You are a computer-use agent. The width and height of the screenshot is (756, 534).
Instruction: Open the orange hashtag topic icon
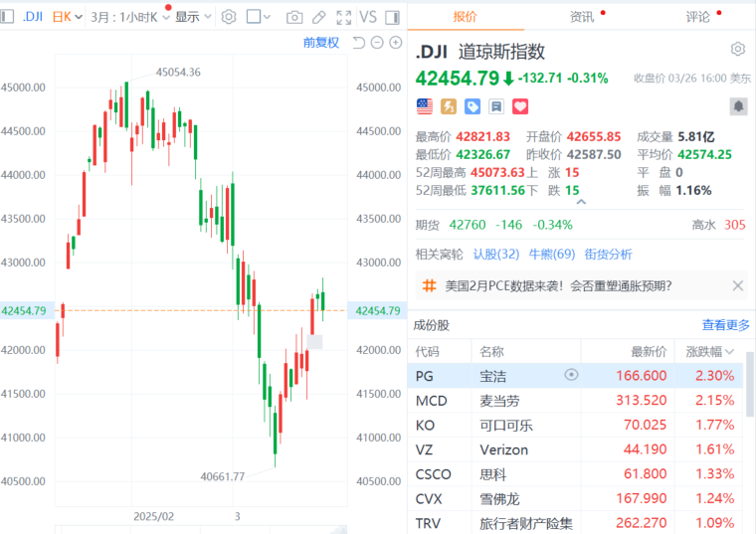(x=429, y=285)
